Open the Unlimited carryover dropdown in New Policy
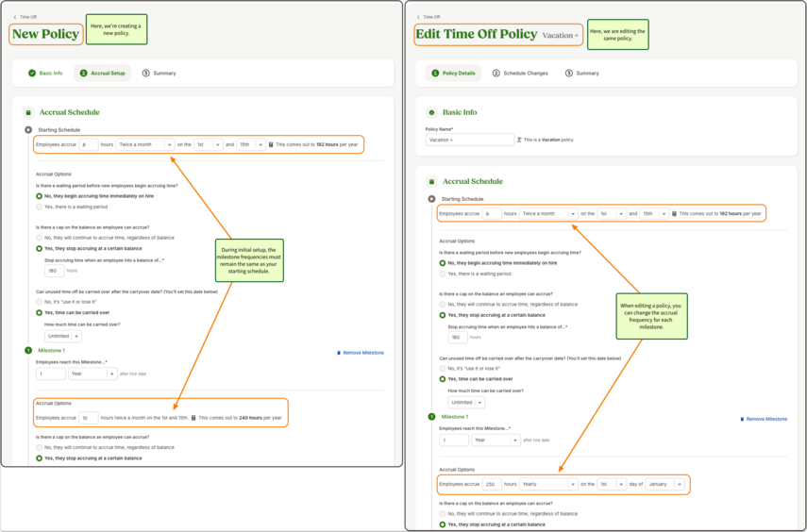This screenshot has height=532, width=807. 63,336
